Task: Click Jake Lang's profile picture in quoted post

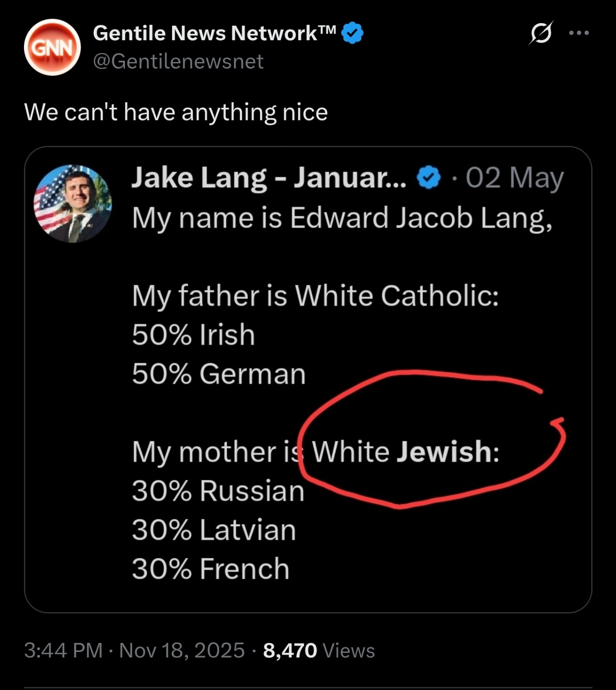Action: [x=73, y=204]
